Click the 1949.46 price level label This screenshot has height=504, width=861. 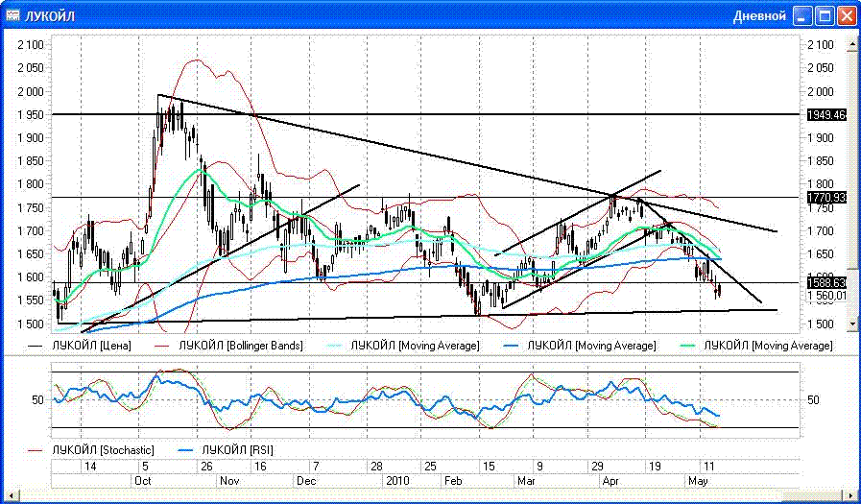[827, 115]
